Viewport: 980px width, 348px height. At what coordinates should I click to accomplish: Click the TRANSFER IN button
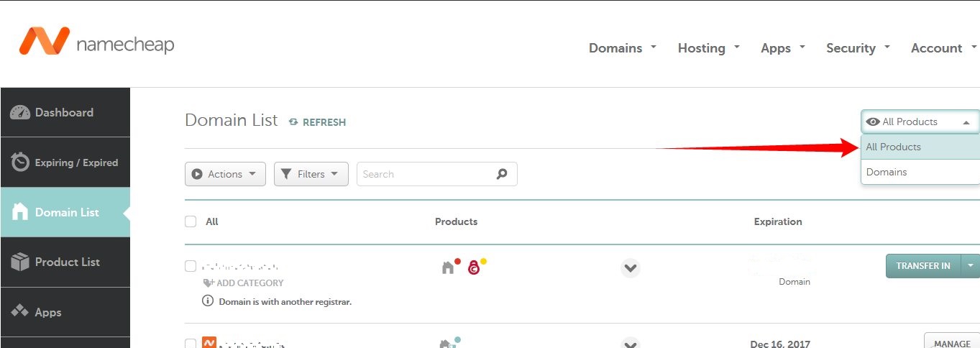click(x=925, y=266)
